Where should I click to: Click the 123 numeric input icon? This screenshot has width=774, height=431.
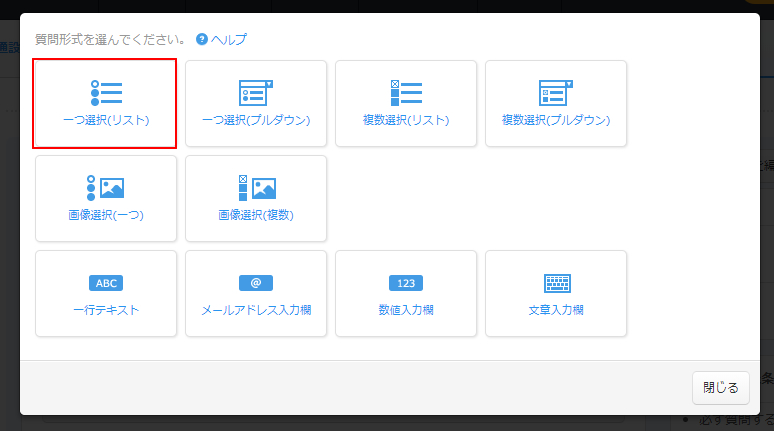(x=406, y=283)
